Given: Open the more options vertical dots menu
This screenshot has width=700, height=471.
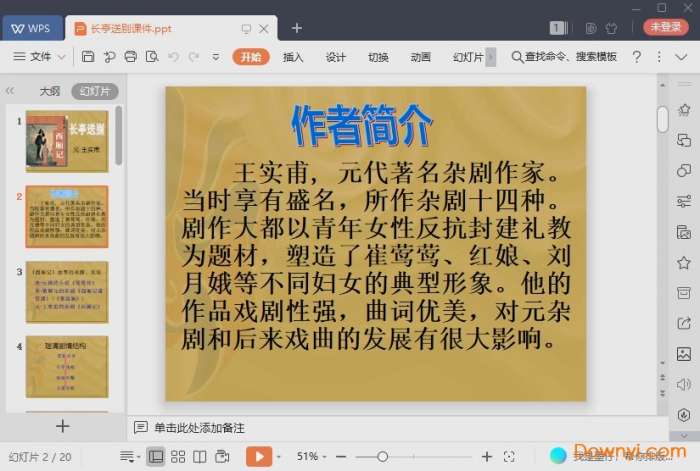Looking at the screenshot, I should pos(658,57).
